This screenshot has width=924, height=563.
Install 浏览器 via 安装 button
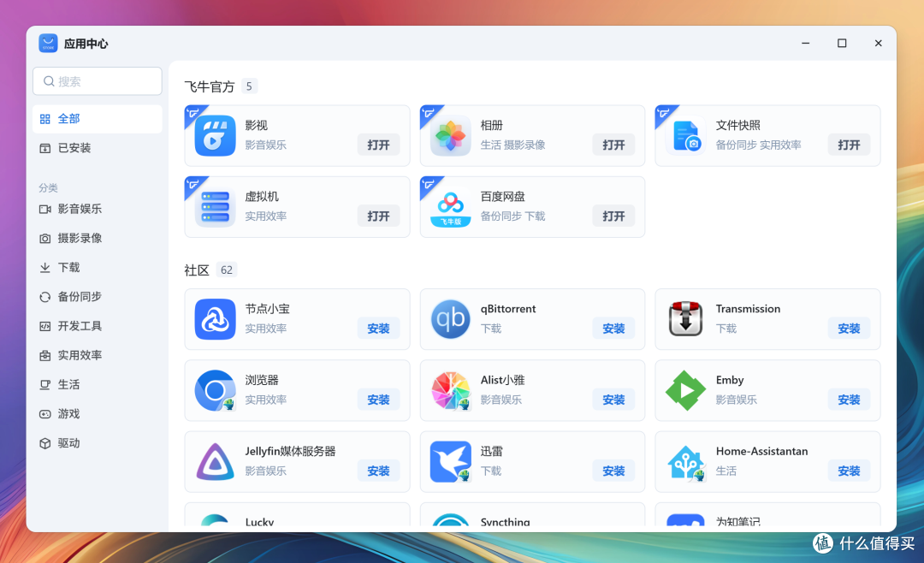378,400
